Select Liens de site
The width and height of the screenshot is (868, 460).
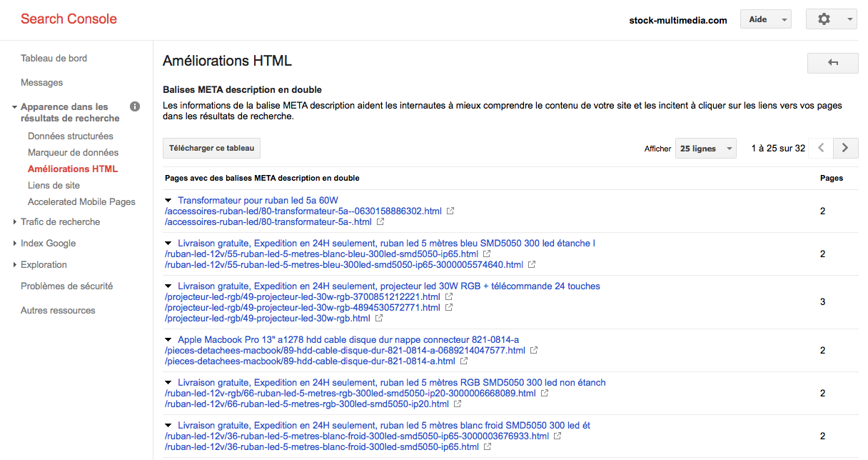(54, 185)
